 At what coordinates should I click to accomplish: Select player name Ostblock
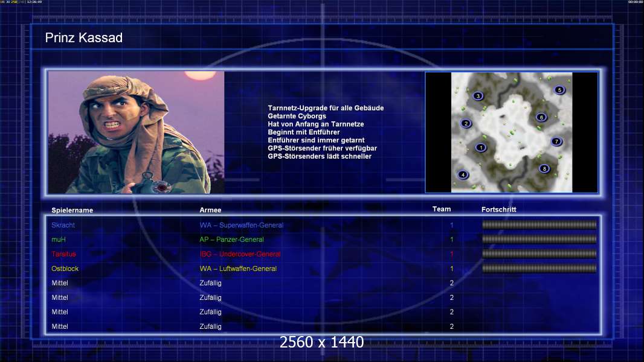(x=65, y=268)
